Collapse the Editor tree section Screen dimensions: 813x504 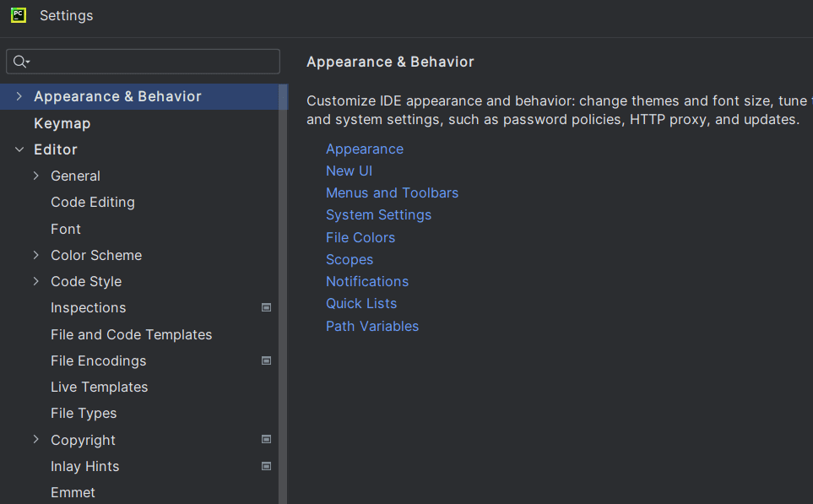(19, 149)
